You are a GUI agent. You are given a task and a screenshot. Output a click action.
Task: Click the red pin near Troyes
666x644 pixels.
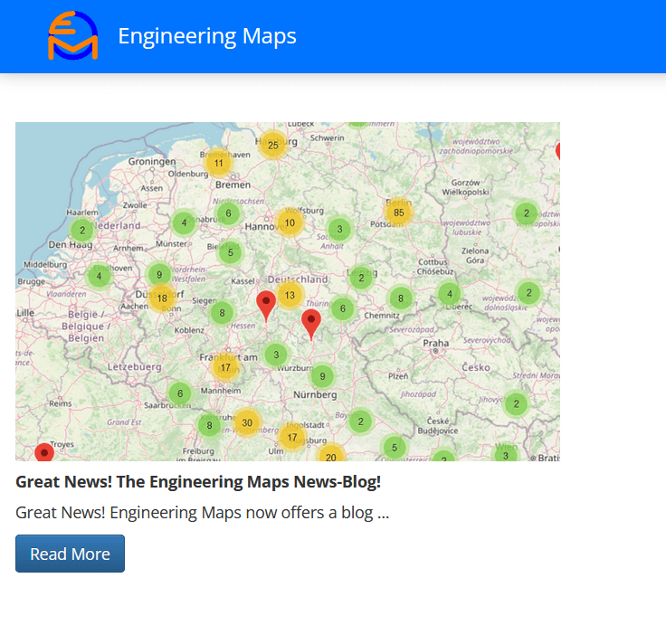pos(44,452)
